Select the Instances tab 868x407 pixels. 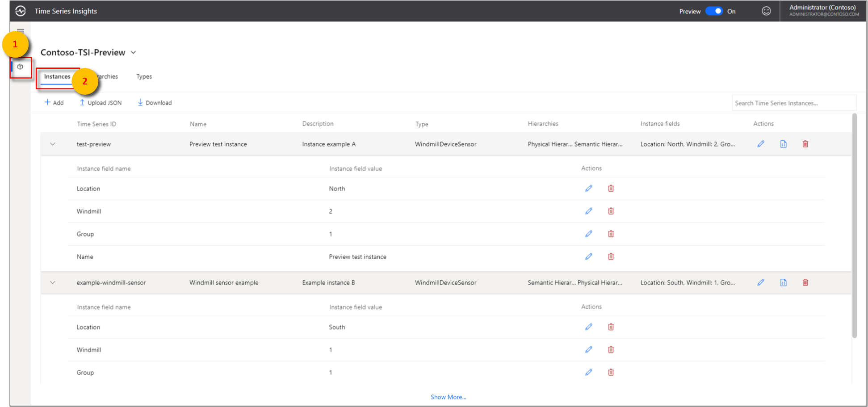(57, 76)
